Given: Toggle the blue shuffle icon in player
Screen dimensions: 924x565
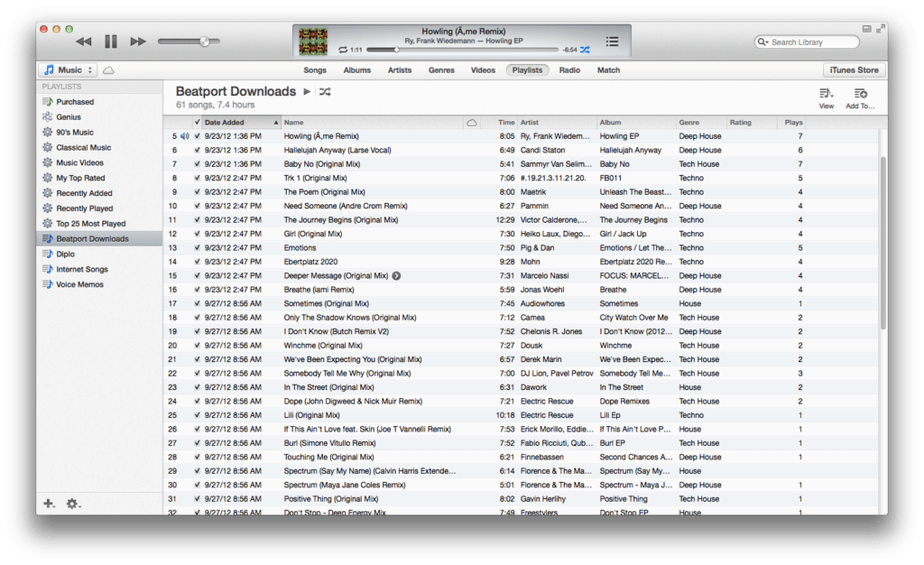Looking at the screenshot, I should 585,50.
